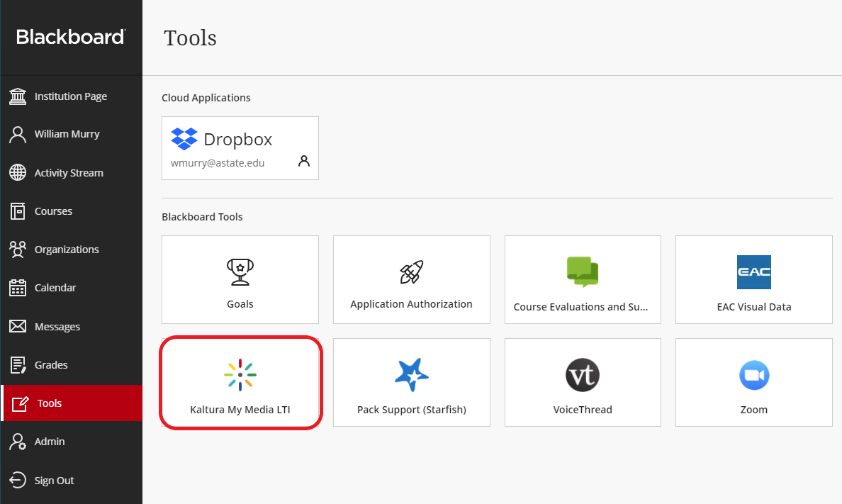Click the Admin gear-person icon

click(x=18, y=442)
